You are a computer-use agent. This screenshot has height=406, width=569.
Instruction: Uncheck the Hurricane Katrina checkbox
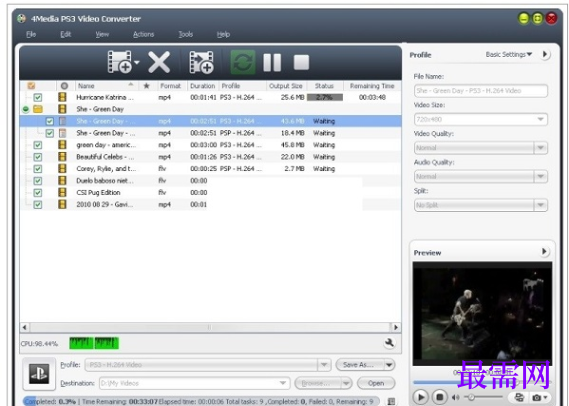click(38, 97)
